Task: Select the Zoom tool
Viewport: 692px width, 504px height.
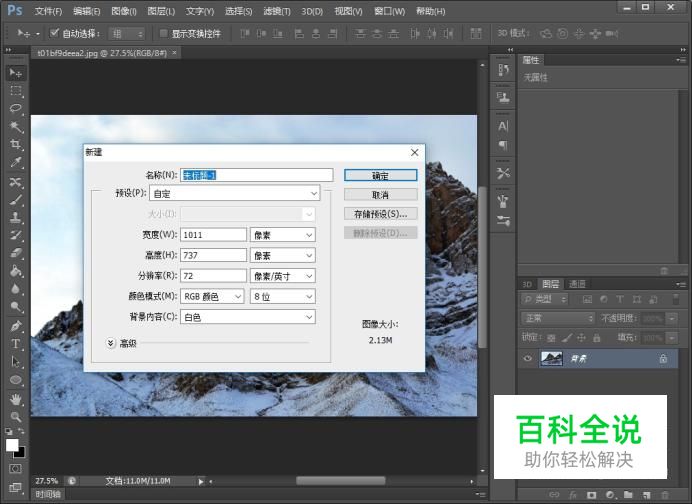Action: 15,416
